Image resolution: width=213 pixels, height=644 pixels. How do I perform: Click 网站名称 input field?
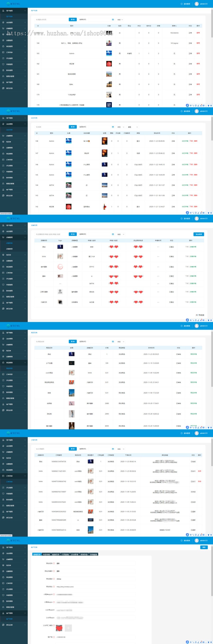[96, 563]
